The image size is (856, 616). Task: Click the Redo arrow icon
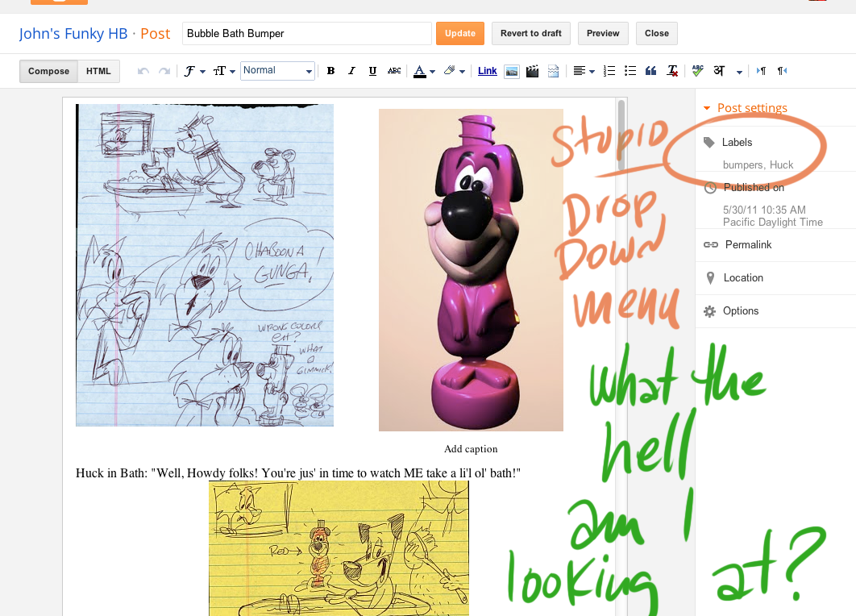click(164, 71)
